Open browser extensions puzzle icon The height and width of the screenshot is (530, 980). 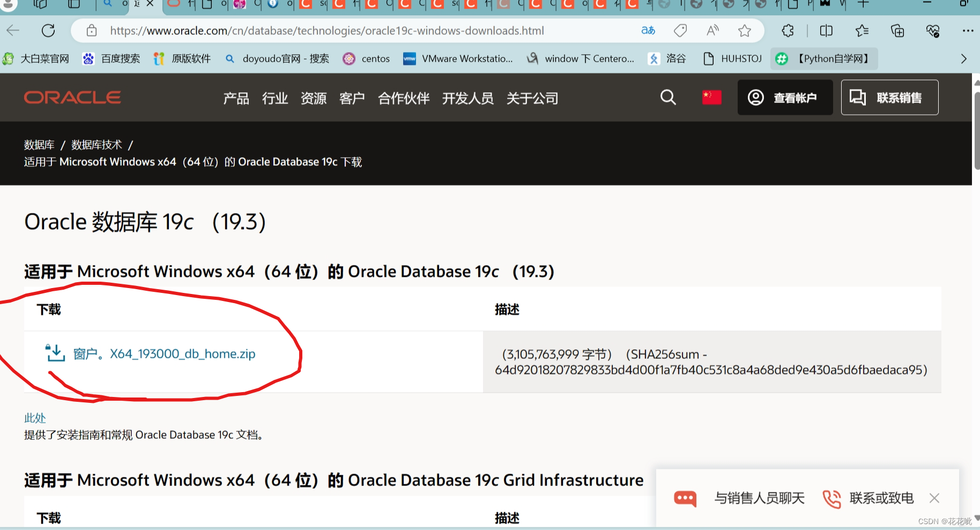coord(788,31)
